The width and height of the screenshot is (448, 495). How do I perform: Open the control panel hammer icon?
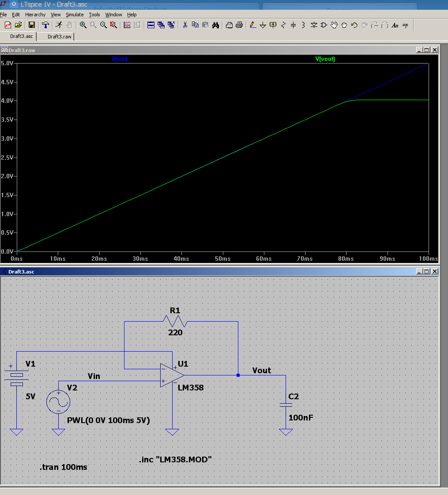point(45,25)
